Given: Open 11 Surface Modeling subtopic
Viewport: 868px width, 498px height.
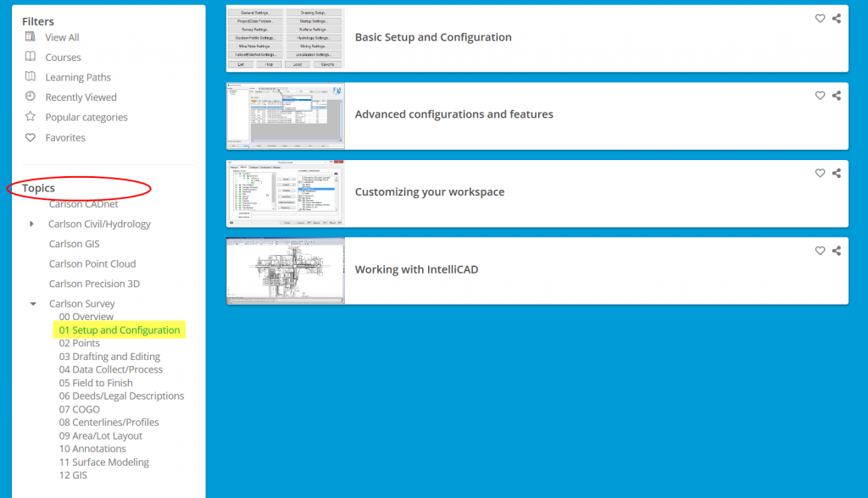Looking at the screenshot, I should [x=104, y=462].
